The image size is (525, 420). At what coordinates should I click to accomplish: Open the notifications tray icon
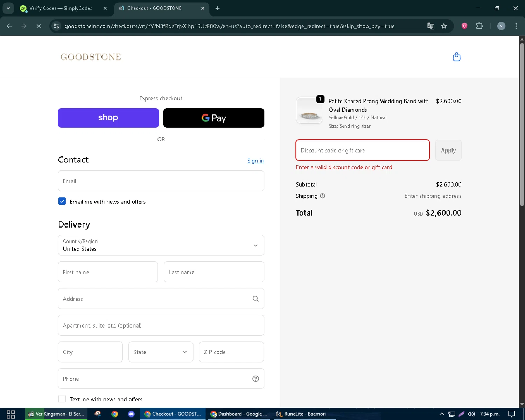512,414
